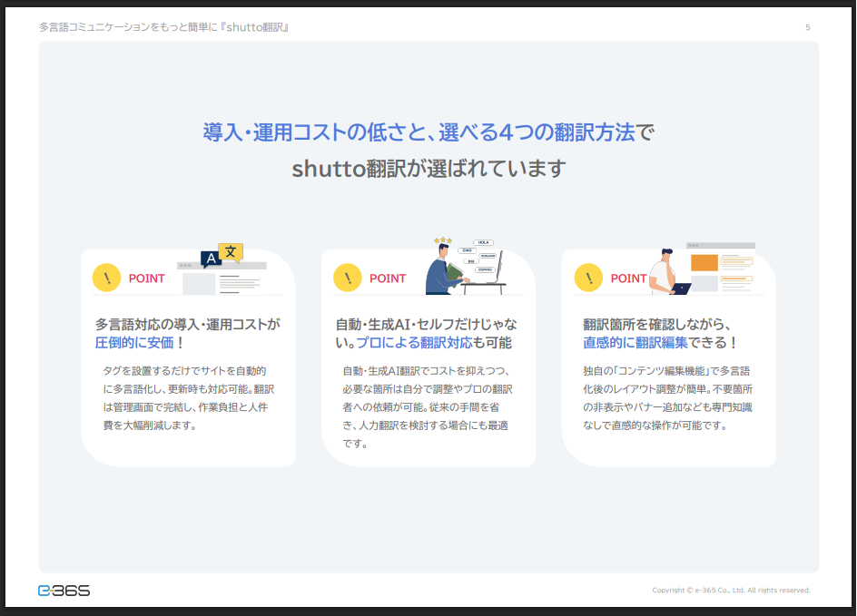Click the POINT label in first card
Viewport: 857px width, 616px height.
[146, 279]
